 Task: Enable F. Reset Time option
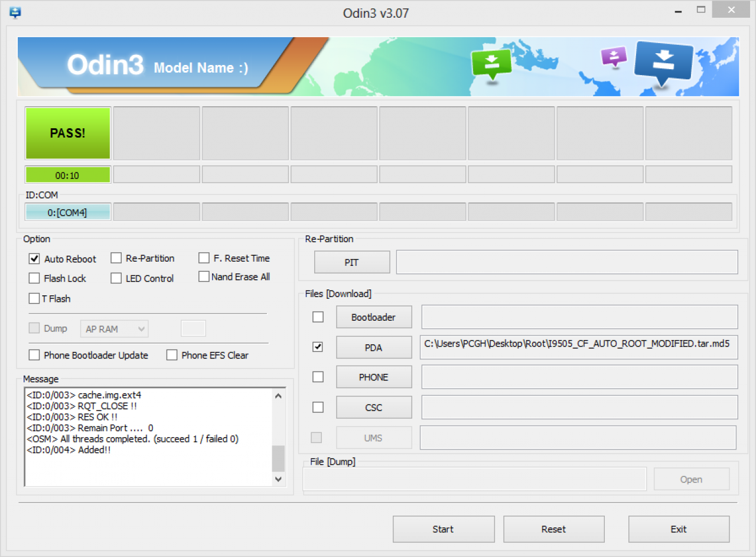(204, 258)
